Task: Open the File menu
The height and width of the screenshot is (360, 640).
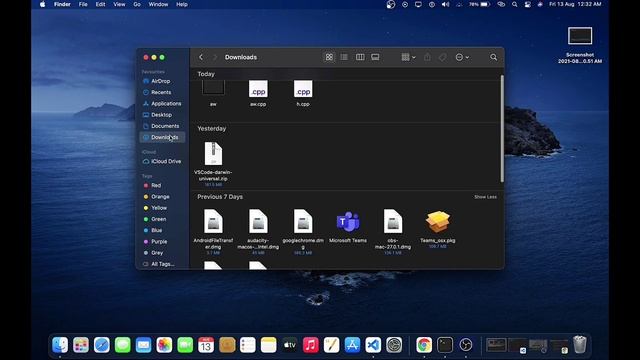Action: pyautogui.click(x=83, y=4)
